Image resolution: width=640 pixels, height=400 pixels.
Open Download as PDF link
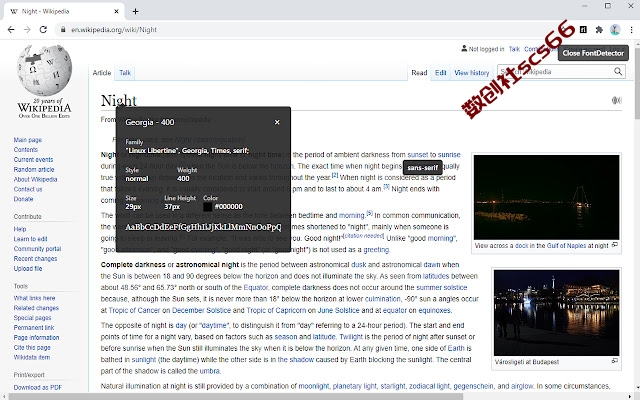coord(38,387)
